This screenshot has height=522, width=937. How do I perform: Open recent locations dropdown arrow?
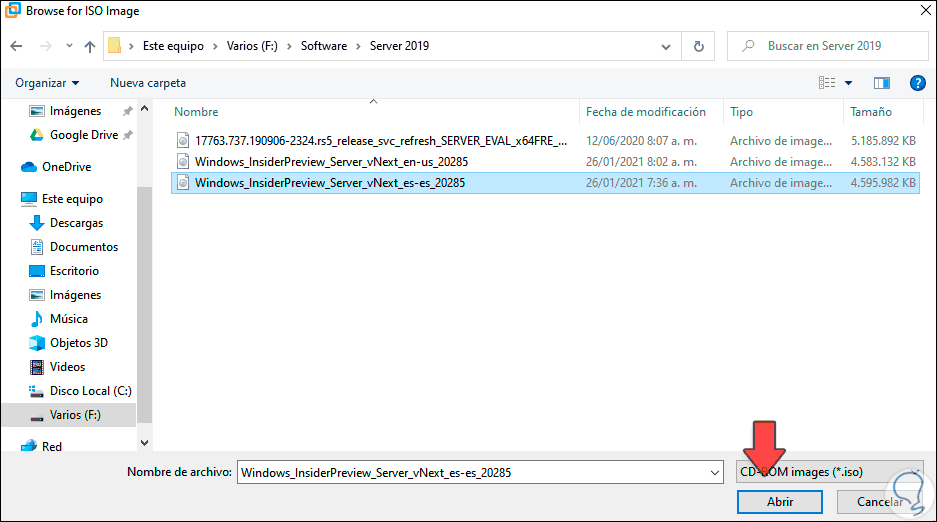pos(69,46)
